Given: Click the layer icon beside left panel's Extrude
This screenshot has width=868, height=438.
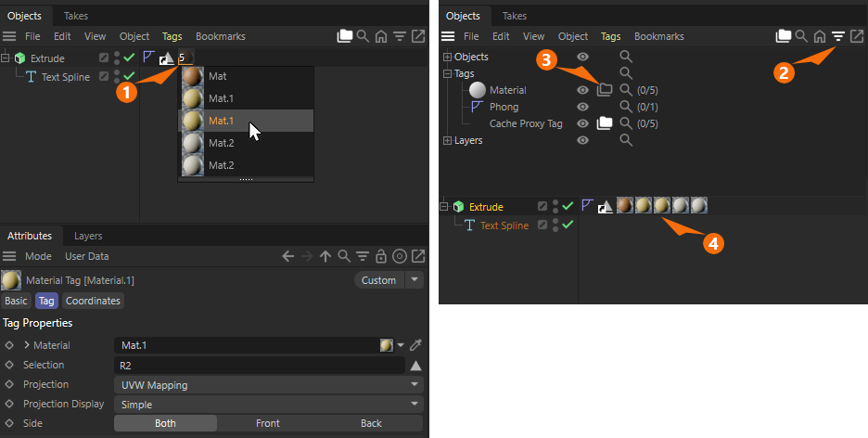Looking at the screenshot, I should 104,58.
